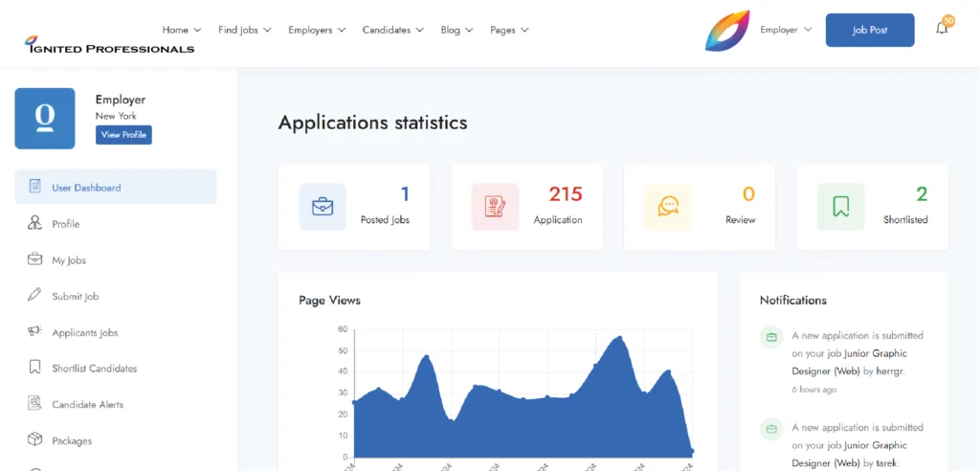Image resolution: width=980 pixels, height=471 pixels.
Task: Open the Employer account dropdown
Action: [786, 30]
